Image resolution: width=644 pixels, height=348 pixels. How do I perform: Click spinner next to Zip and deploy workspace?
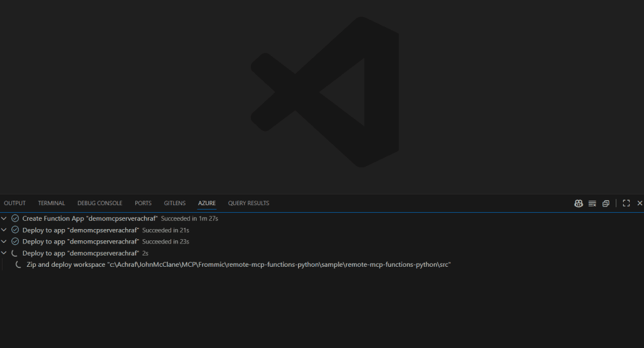pos(19,265)
